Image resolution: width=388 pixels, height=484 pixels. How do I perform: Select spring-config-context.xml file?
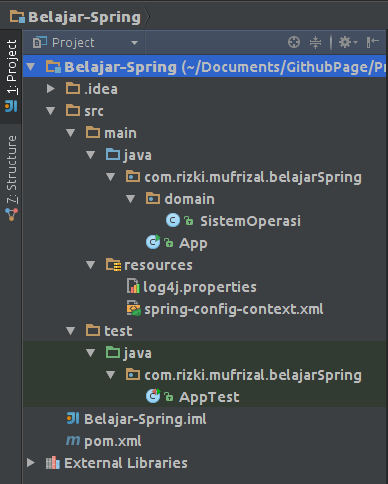234,309
